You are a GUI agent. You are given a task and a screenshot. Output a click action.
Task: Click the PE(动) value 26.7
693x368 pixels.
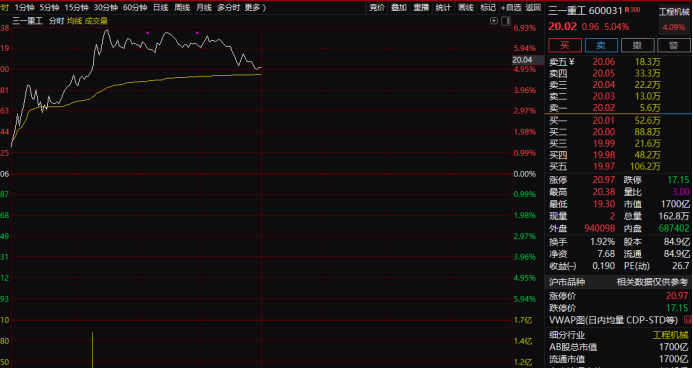[x=682, y=266]
